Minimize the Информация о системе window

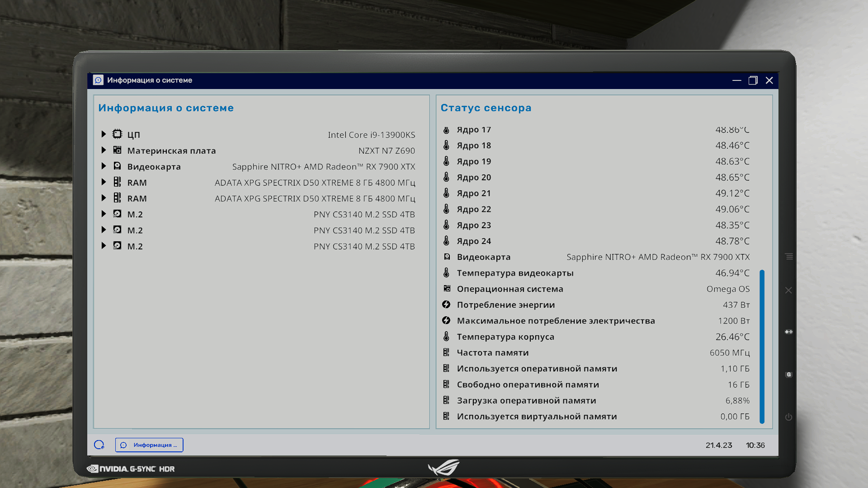click(737, 80)
